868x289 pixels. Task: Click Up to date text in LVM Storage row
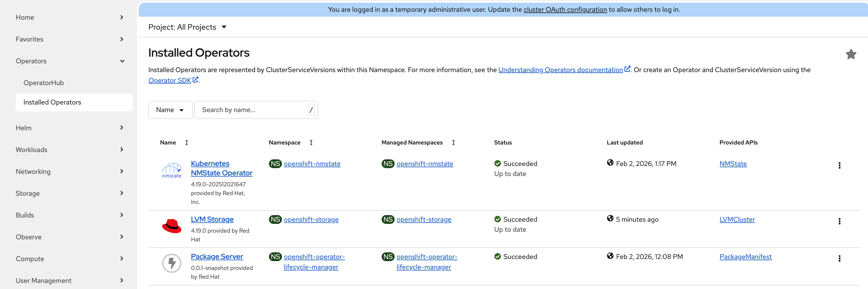[x=510, y=229]
